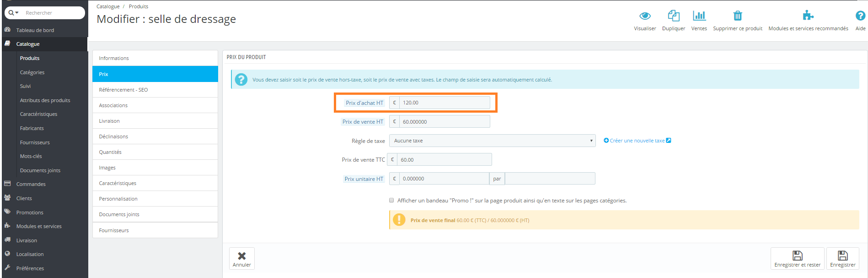Click the Prix unitaire HT label

(x=364, y=179)
